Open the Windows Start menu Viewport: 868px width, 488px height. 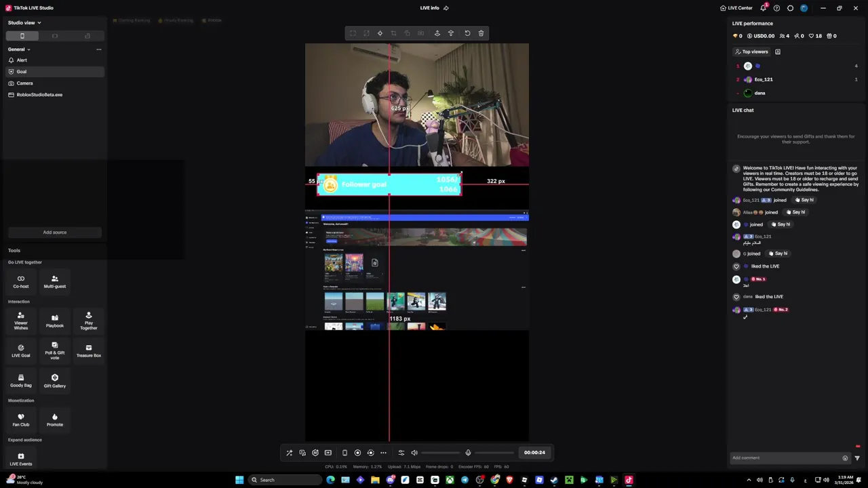(x=239, y=480)
